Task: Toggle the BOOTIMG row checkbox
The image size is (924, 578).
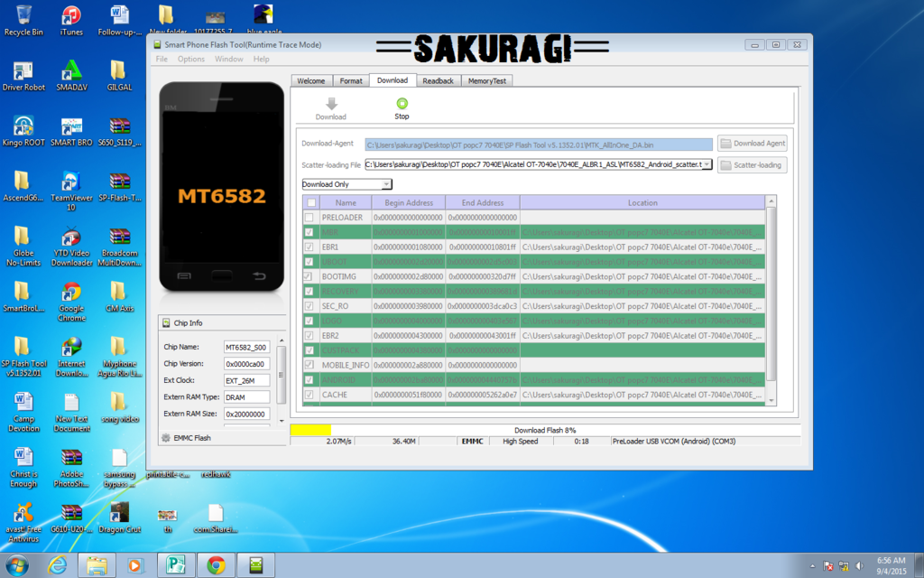Action: (x=310, y=276)
